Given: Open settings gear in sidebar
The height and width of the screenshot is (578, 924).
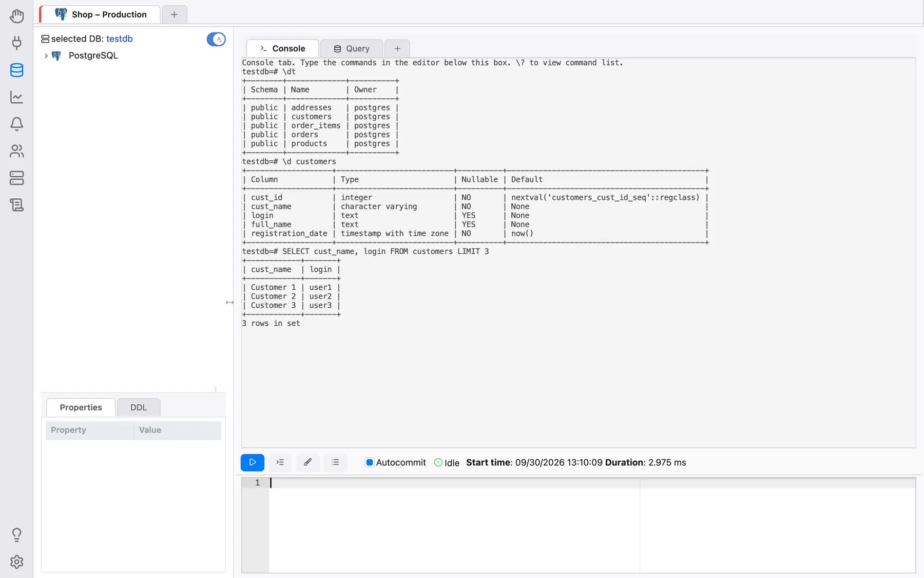Looking at the screenshot, I should pyautogui.click(x=16, y=562).
